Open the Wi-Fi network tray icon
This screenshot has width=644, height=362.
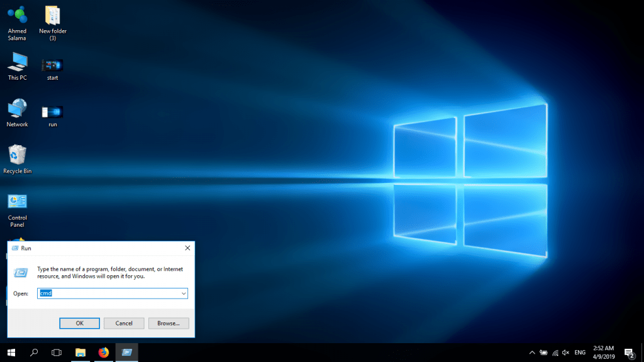555,353
